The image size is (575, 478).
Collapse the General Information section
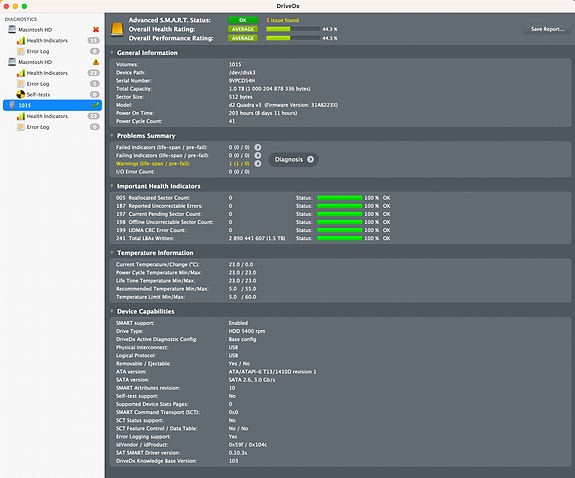click(112, 53)
